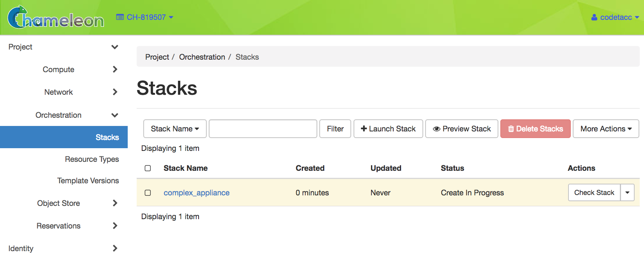The height and width of the screenshot is (264, 644).
Task: Tick the complex_appliance row checkbox
Action: (148, 193)
